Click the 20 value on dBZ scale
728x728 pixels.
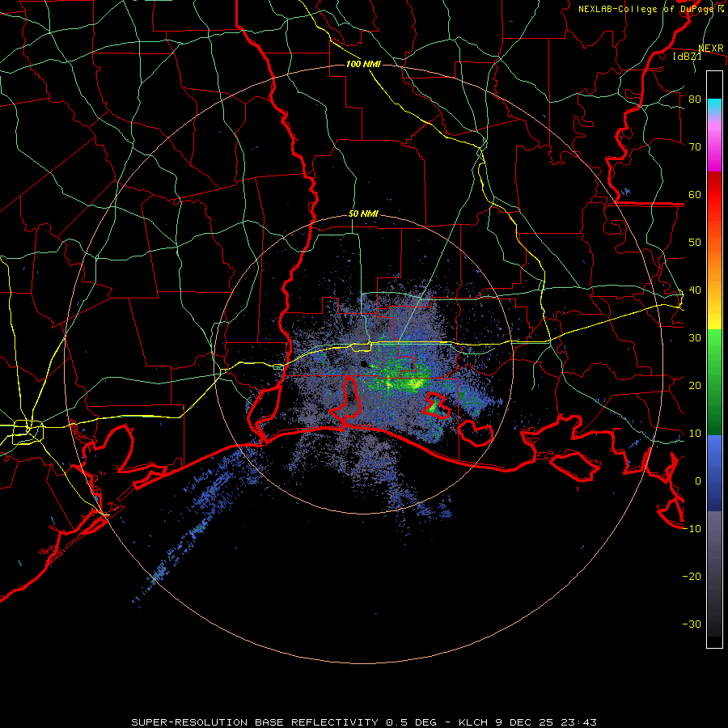(695, 386)
